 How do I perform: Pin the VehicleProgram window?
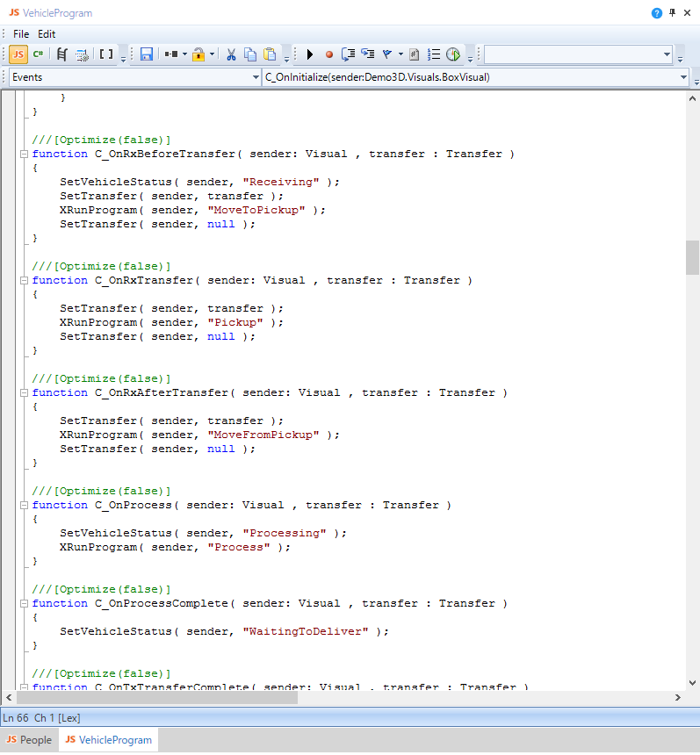[672, 13]
